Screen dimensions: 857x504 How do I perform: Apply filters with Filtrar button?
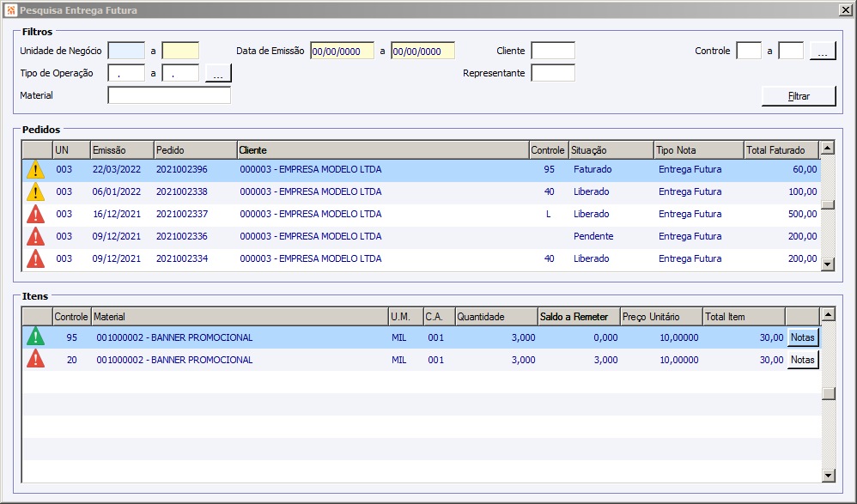(799, 95)
